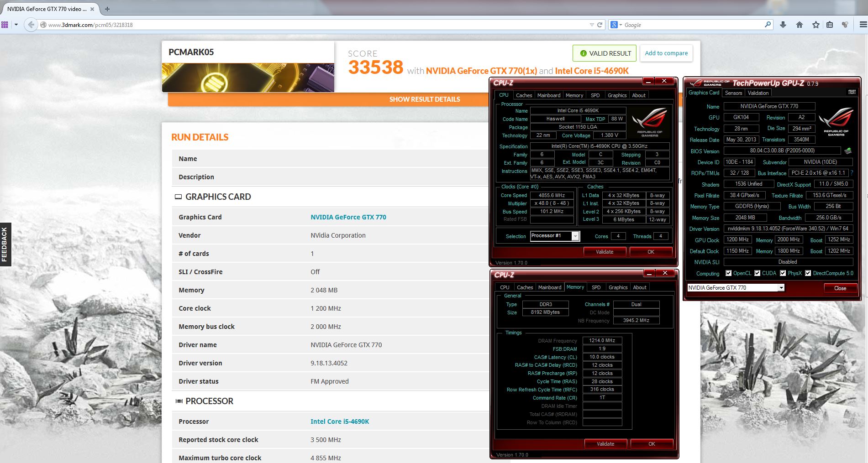This screenshot has width=868, height=463.
Task: Click the browser back arrow button
Action: click(x=31, y=25)
